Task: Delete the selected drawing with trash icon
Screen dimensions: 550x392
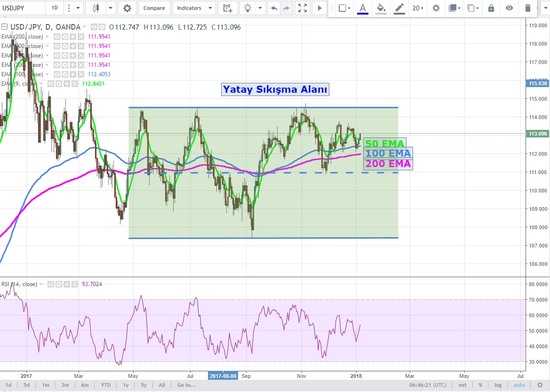Action: [528, 8]
